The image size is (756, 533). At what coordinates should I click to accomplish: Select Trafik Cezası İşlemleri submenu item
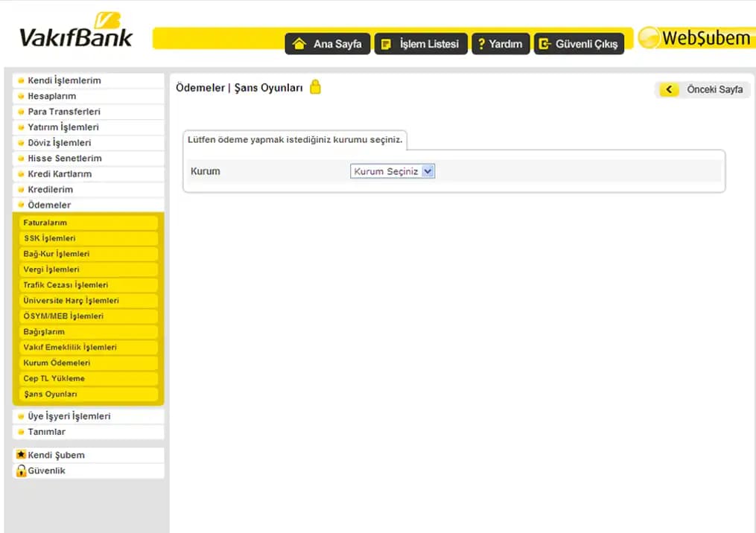click(66, 285)
